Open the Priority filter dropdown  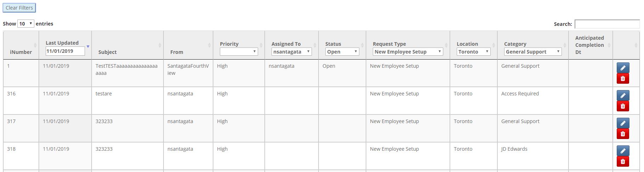pos(239,52)
